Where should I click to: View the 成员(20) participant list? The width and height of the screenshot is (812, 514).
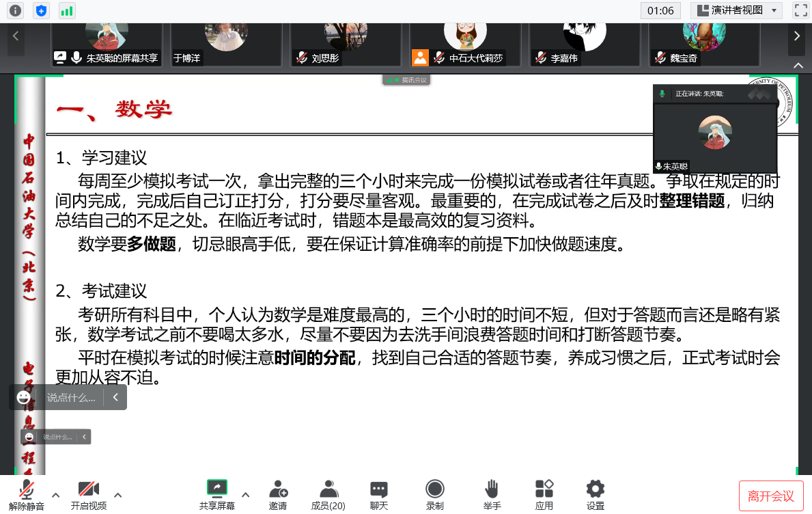tap(328, 493)
